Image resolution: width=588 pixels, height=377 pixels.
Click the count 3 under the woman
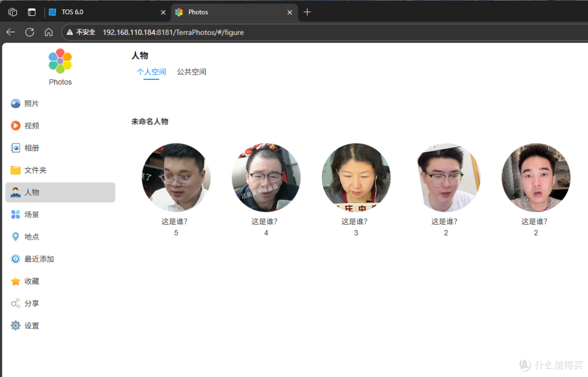click(356, 233)
